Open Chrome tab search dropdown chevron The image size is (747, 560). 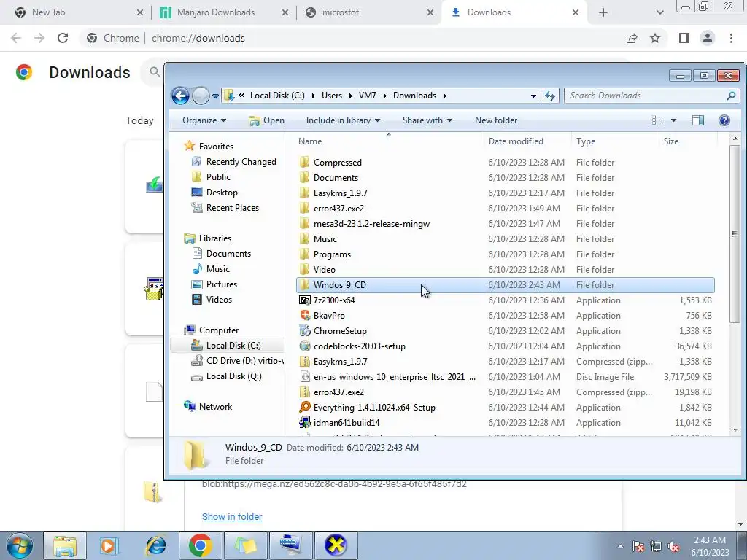[659, 13]
